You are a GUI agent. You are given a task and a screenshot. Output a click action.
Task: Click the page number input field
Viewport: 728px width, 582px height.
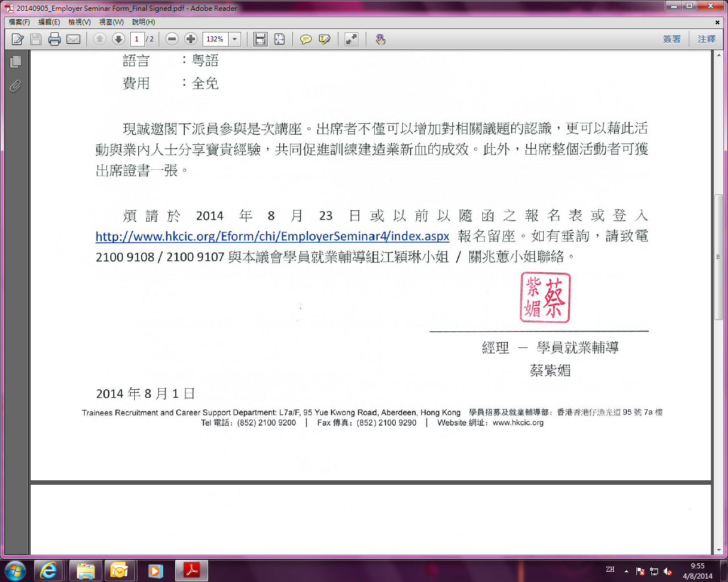click(x=137, y=39)
